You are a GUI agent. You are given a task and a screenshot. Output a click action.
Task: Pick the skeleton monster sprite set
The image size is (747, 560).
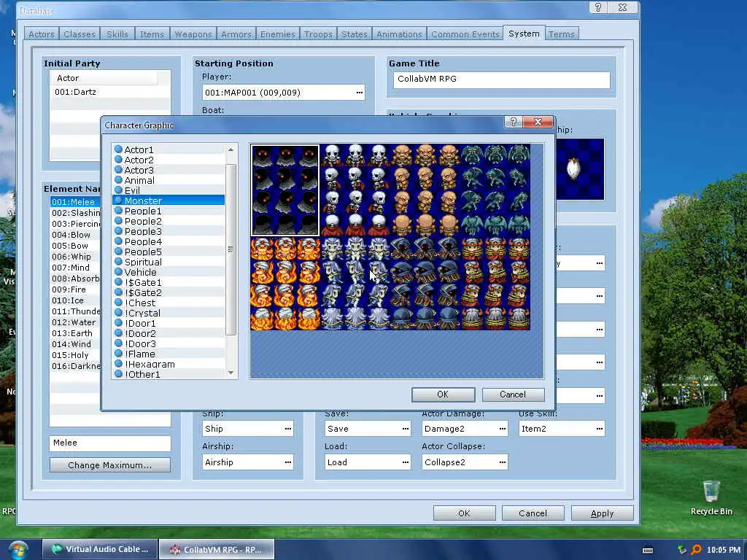pyautogui.click(x=355, y=190)
